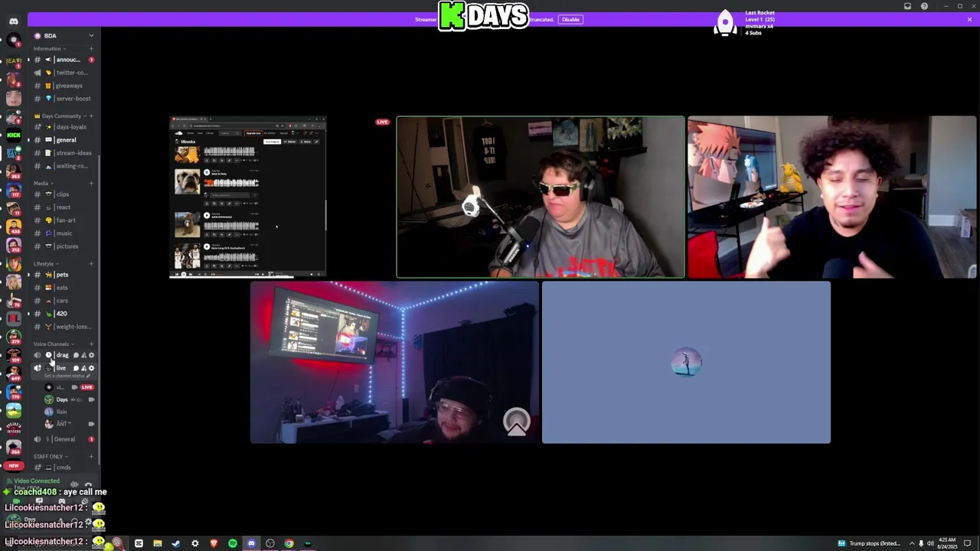Open OBS Studio from taskbar
This screenshot has width=980, height=551.
(x=269, y=543)
